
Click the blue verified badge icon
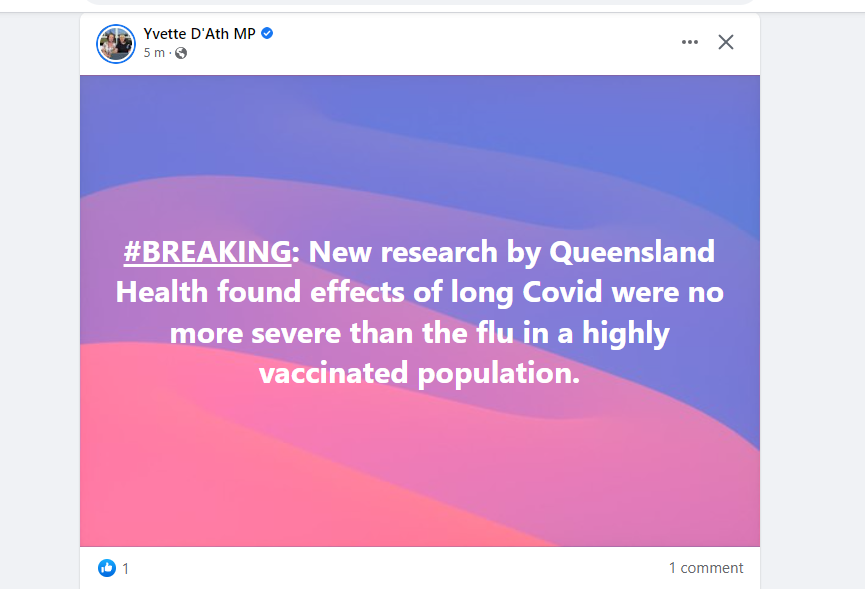coord(268,33)
